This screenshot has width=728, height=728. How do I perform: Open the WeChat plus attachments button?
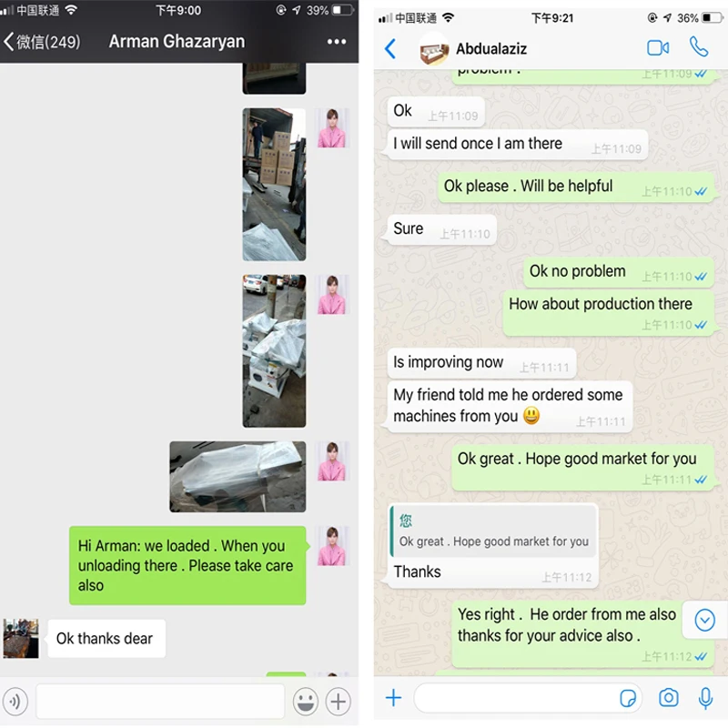[338, 701]
